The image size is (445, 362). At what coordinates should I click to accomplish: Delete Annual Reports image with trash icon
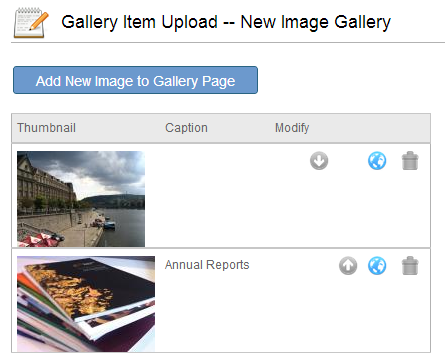click(x=410, y=266)
